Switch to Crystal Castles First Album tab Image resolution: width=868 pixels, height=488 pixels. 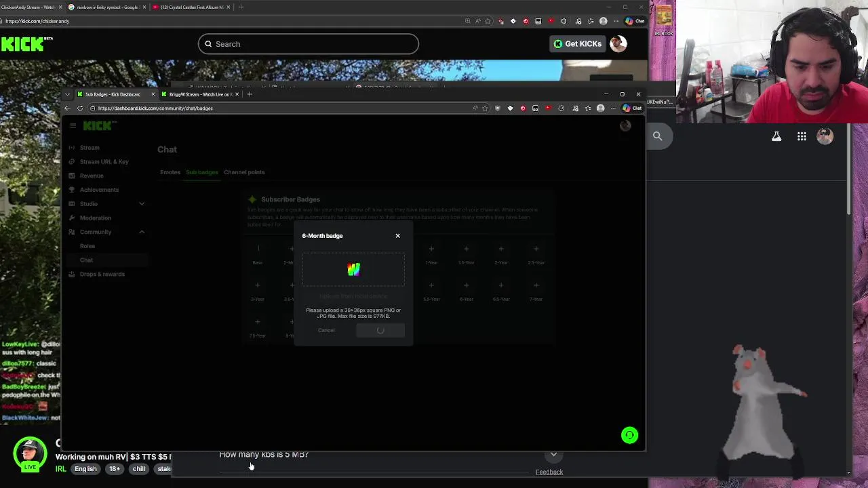tap(191, 7)
